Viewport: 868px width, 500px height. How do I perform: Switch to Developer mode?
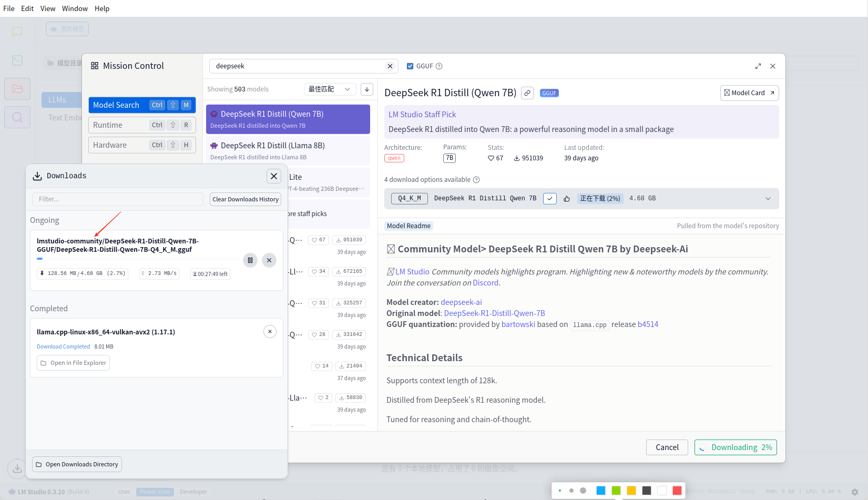click(x=193, y=492)
